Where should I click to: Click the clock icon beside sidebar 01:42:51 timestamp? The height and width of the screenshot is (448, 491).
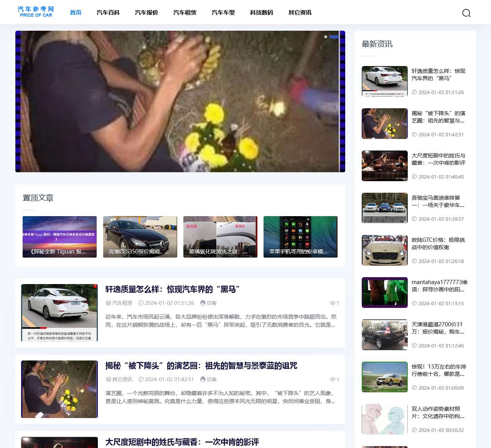(414, 134)
